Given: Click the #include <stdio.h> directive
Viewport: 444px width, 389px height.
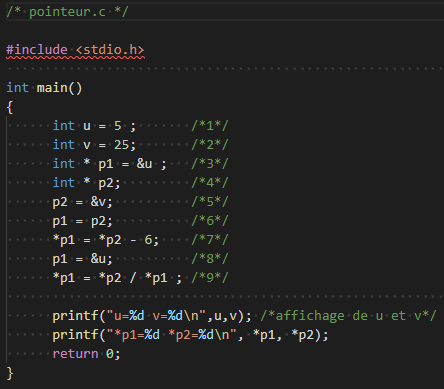Looking at the screenshot, I should click(x=75, y=50).
